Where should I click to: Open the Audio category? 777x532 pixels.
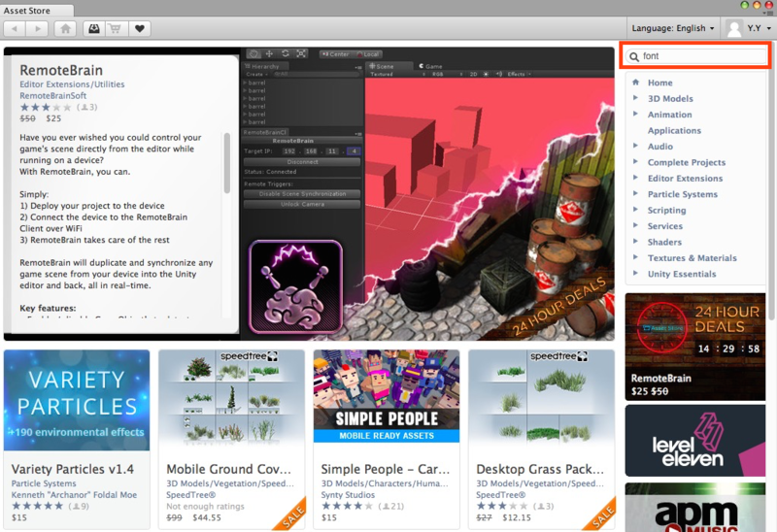pyautogui.click(x=660, y=147)
